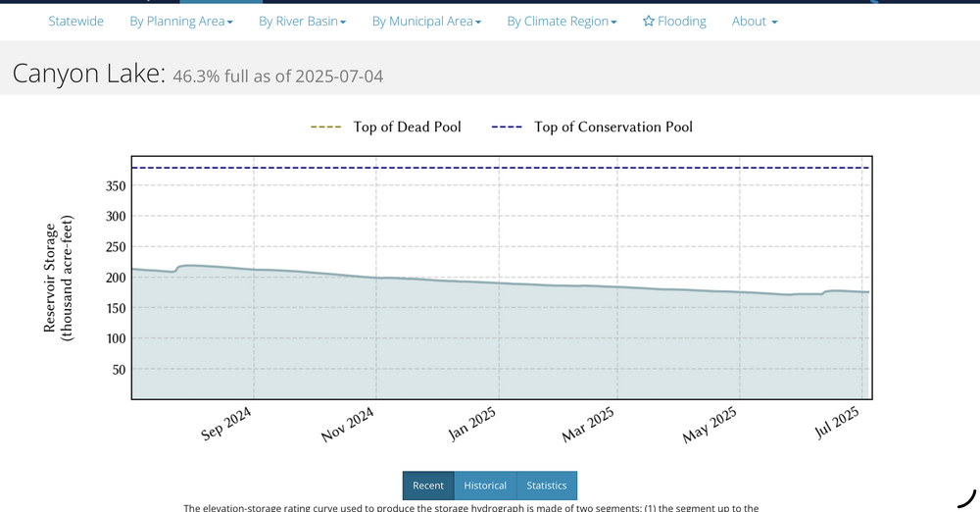Switch to the Historical tab
Image resolution: width=980 pixels, height=512 pixels.
pos(485,486)
